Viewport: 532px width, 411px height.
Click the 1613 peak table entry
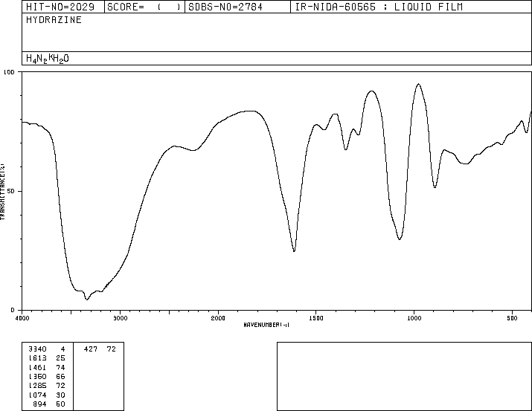click(x=47, y=358)
